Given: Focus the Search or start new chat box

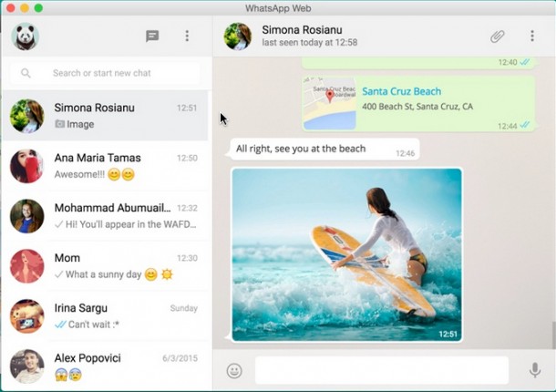Looking at the screenshot, I should click(114, 73).
